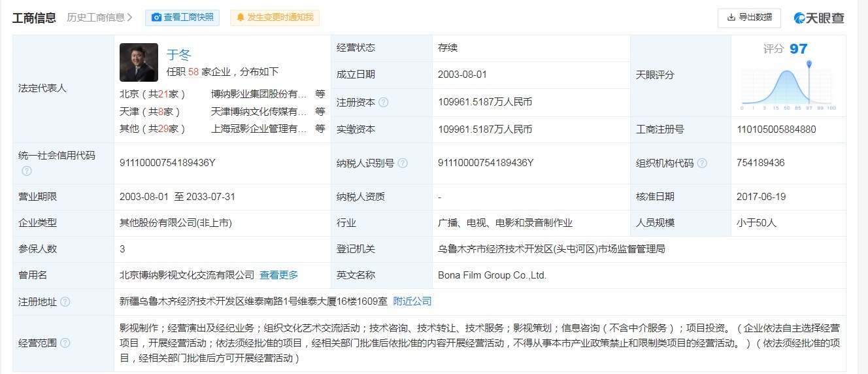The height and width of the screenshot is (374, 868).
Task: Click the 成立日期 value 2003-08-01
Action: coord(463,75)
